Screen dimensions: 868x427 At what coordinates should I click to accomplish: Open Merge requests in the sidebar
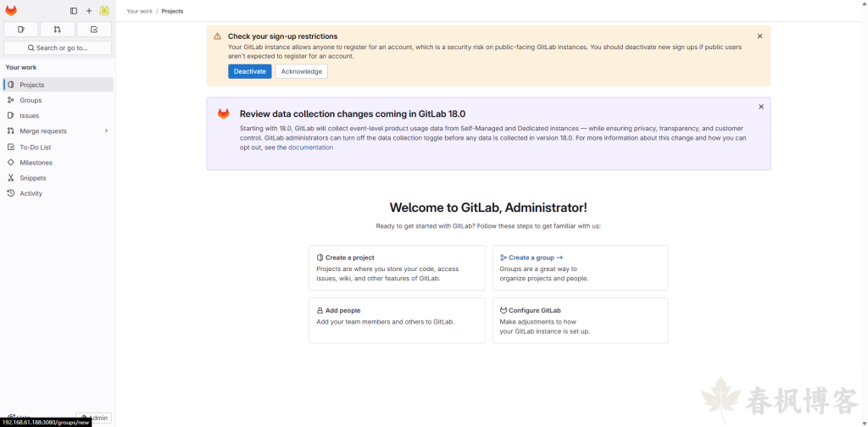[x=58, y=131]
